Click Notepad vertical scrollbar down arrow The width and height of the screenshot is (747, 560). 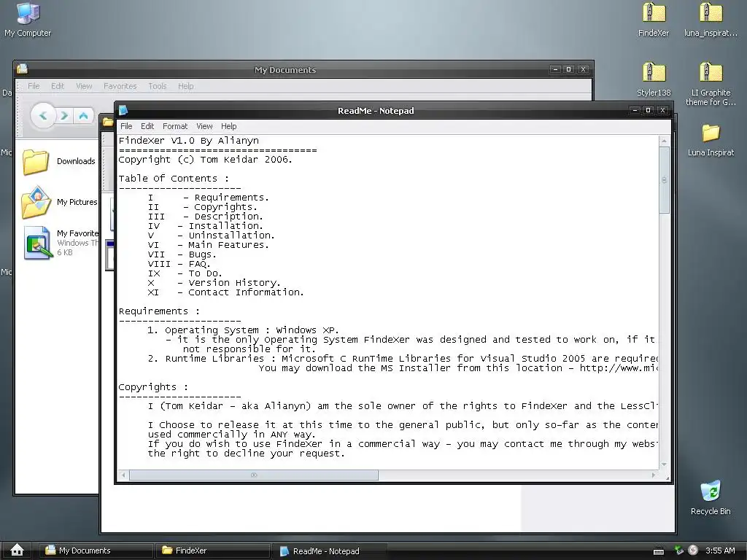[x=664, y=464]
